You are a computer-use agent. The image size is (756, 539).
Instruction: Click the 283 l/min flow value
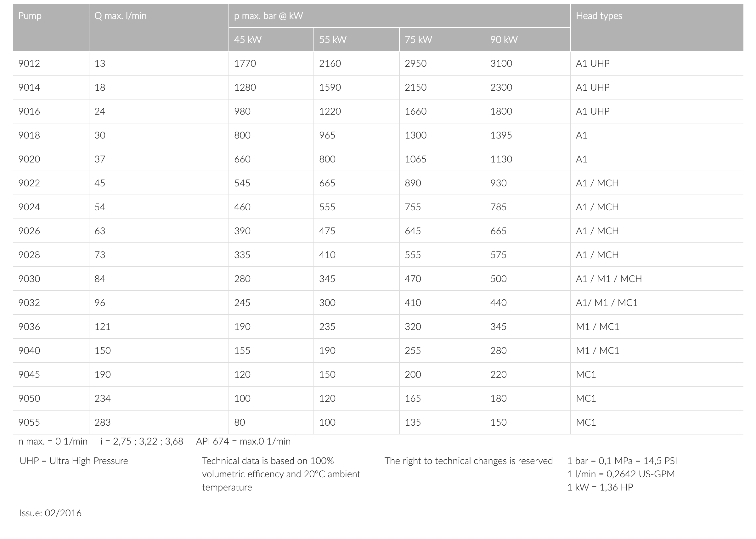(x=103, y=423)
